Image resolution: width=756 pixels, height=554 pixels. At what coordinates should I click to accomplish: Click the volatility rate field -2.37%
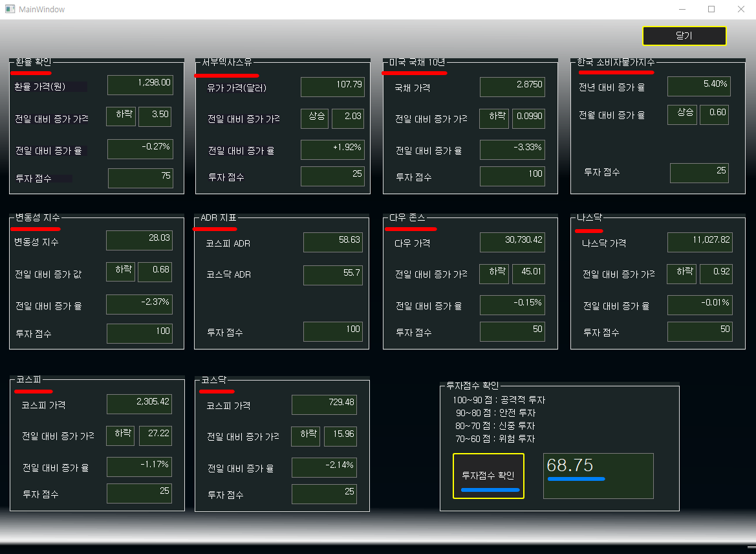[x=139, y=305]
